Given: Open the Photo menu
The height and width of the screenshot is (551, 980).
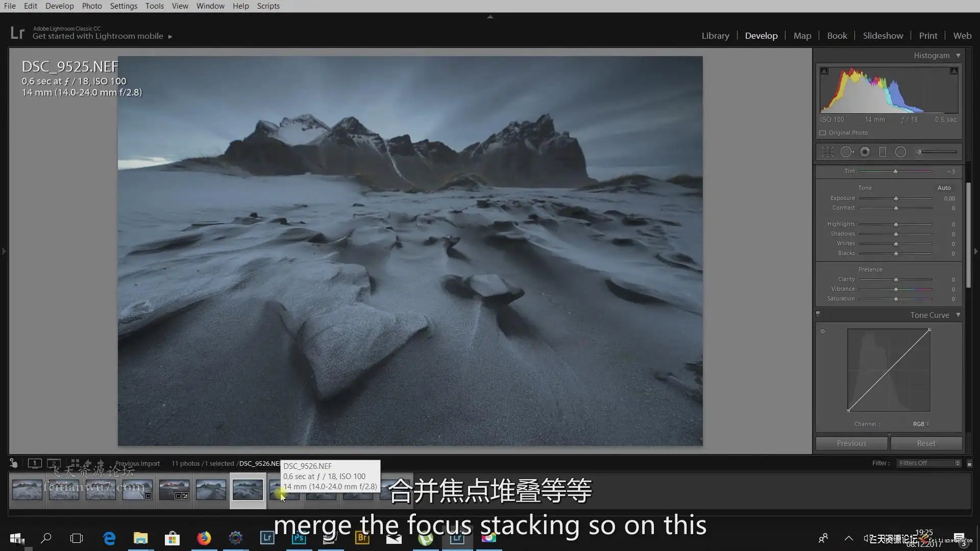Looking at the screenshot, I should pyautogui.click(x=92, y=6).
